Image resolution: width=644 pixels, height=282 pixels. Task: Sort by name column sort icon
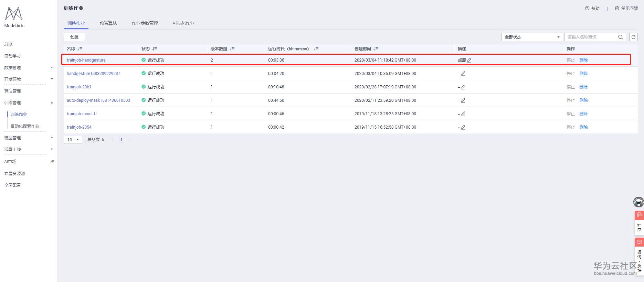pyautogui.click(x=80, y=49)
